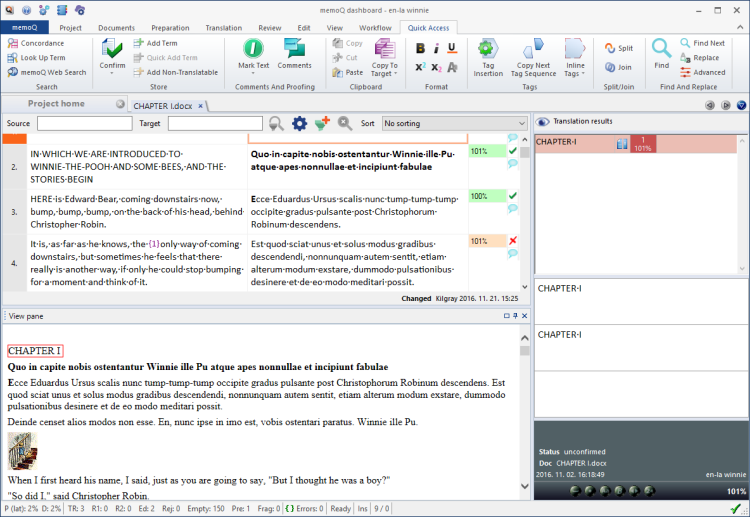Screen dimensions: 750x517
Task: Select the CHAPTER I translation result hit
Action: 636,143
